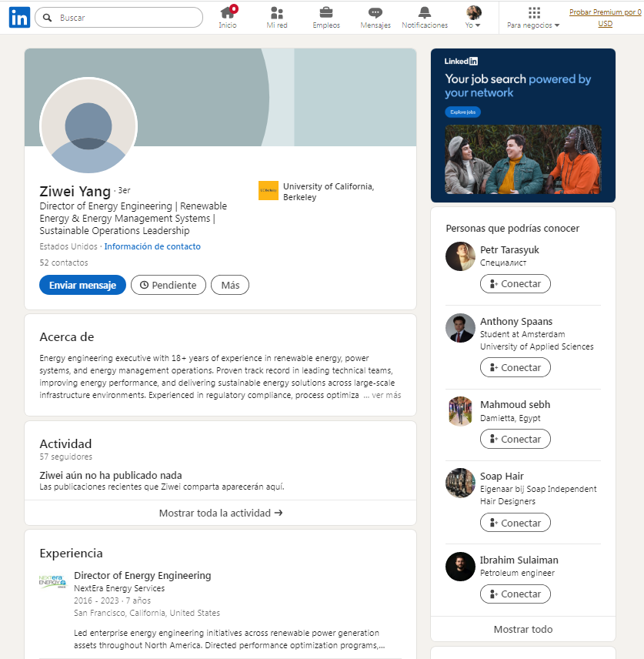Open Petr Tarasyuk's name link
Viewport: 644px width, 659px height.
coord(509,249)
